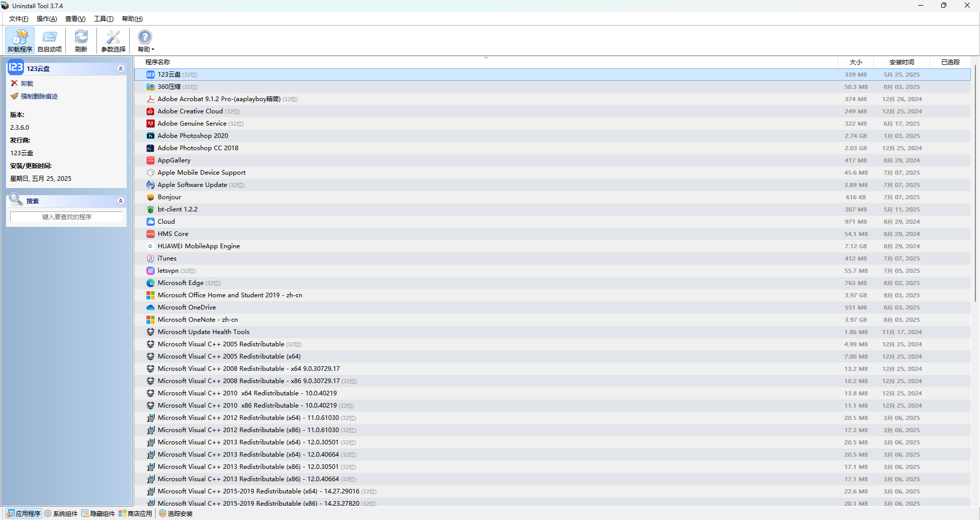The image size is (980, 520).
Task: Open the Uninstaller (卸载程序) toolbar tool
Action: coord(20,40)
